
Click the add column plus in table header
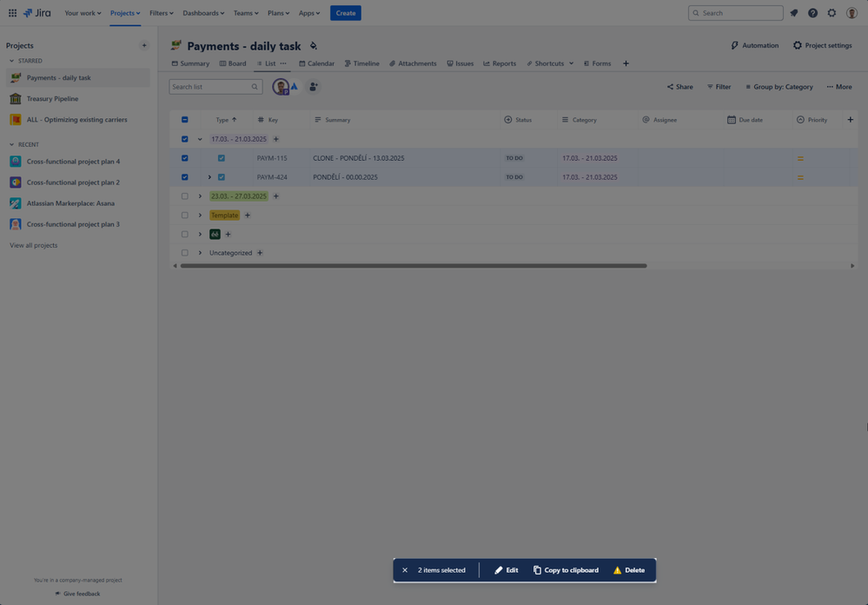(851, 120)
